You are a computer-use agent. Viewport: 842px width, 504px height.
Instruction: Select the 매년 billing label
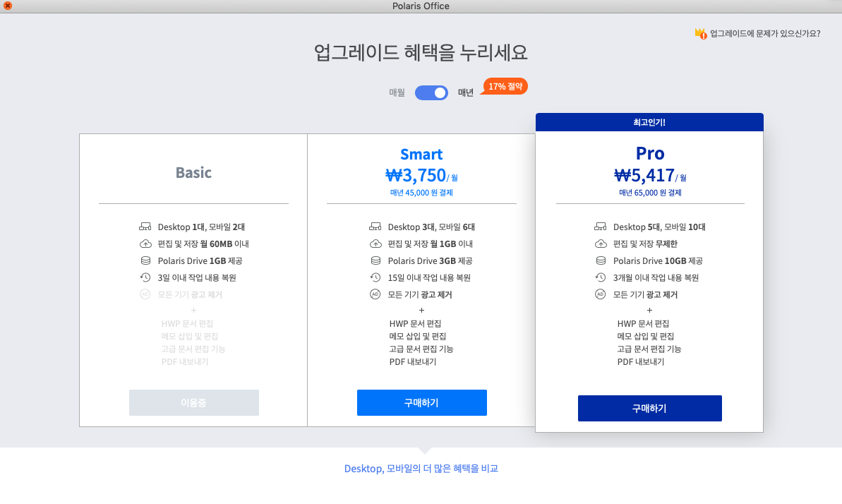point(466,92)
